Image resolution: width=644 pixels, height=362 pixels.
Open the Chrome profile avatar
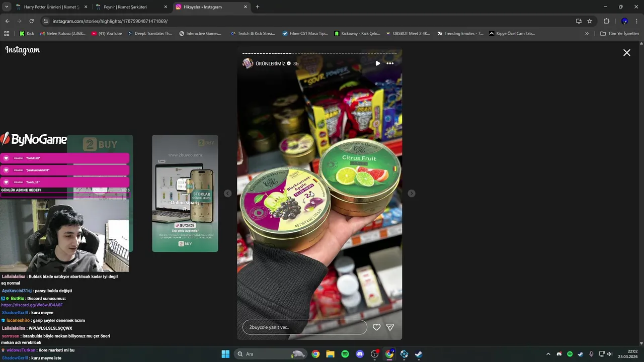pos(624,21)
